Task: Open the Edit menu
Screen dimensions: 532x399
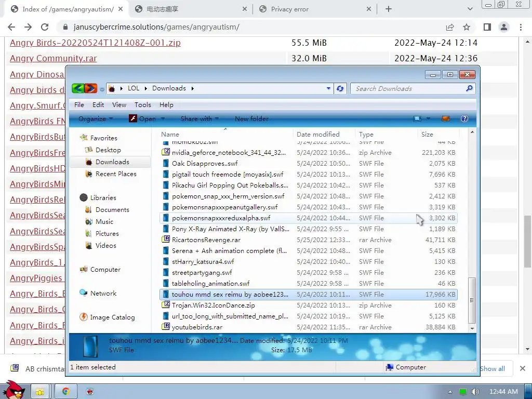Action: (x=98, y=105)
